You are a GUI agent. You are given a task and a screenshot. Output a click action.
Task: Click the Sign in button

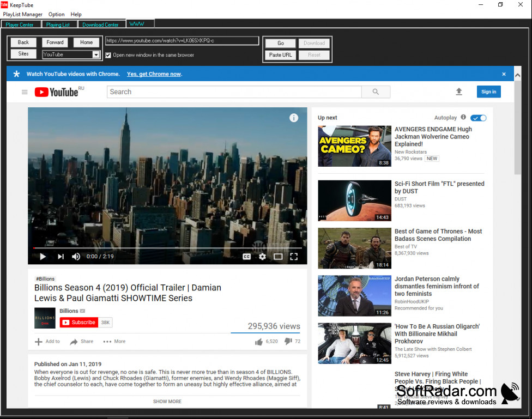point(488,92)
